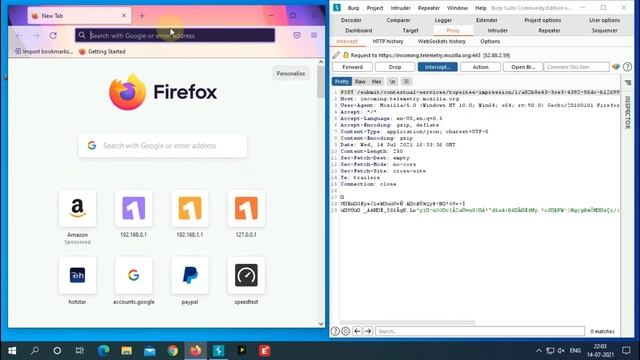640x360 pixels.
Task: Open the Burp menu
Action: click(353, 8)
